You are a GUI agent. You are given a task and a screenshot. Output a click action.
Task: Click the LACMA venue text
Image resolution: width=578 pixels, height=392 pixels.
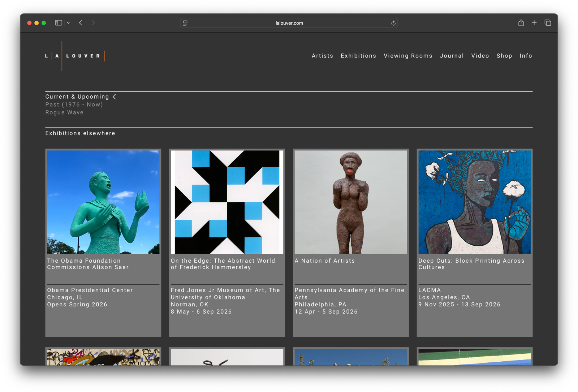pos(430,290)
